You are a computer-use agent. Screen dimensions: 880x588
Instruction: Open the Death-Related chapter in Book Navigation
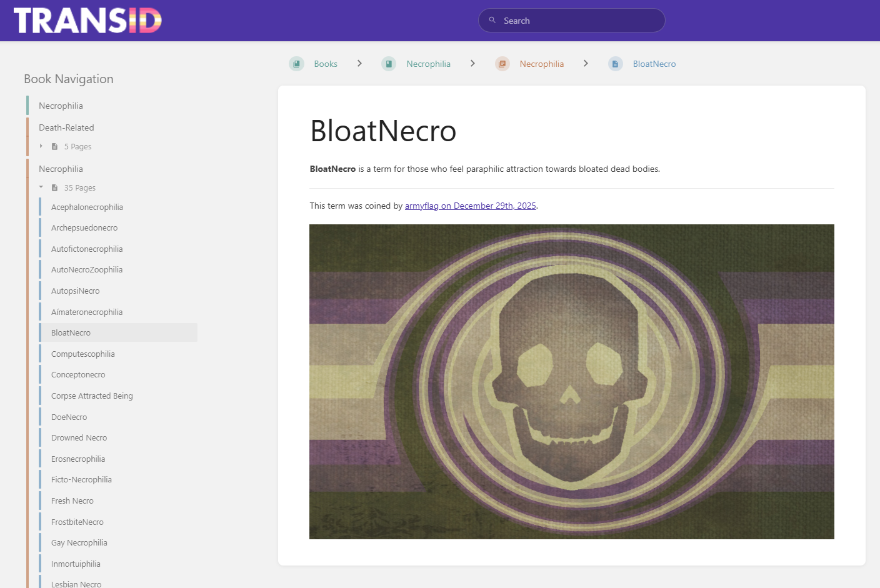coord(66,127)
